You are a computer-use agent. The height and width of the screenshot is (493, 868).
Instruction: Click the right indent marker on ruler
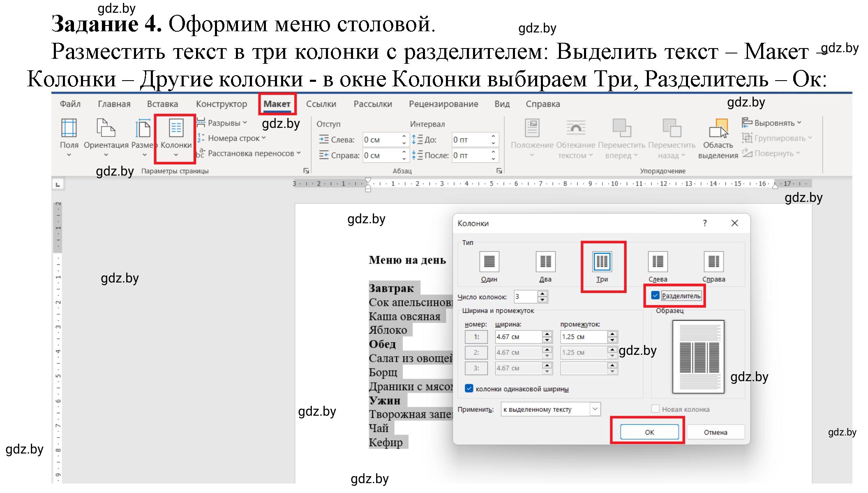point(775,187)
